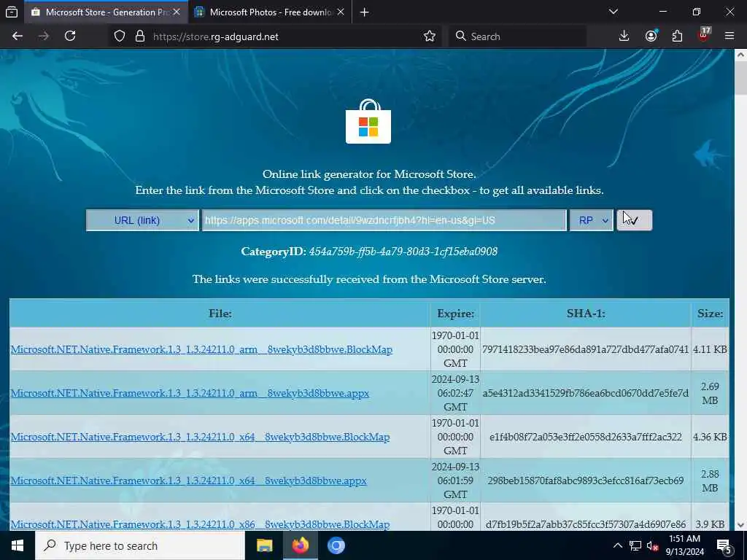Click the Expire: column header
Screen dimensions: 747x560
pyautogui.click(x=455, y=314)
